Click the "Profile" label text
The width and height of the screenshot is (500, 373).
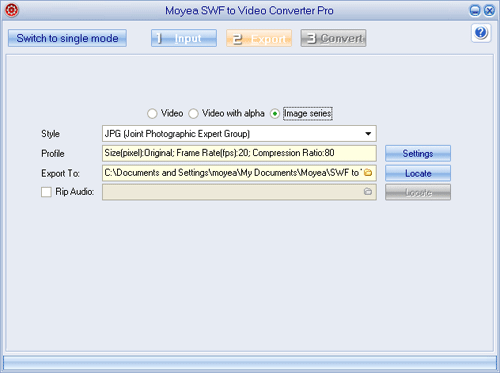[x=53, y=153]
